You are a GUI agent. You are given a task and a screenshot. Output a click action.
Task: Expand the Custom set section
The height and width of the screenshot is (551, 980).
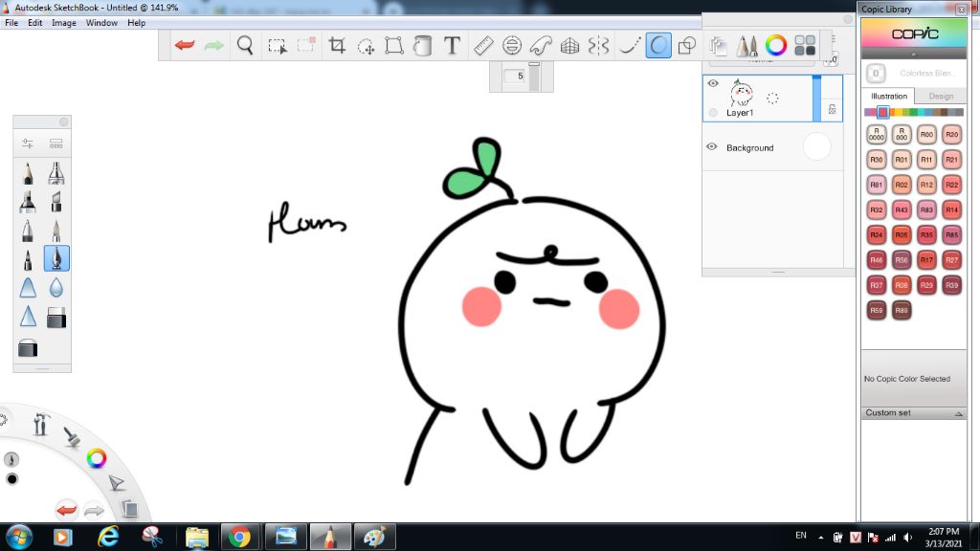[x=914, y=413]
